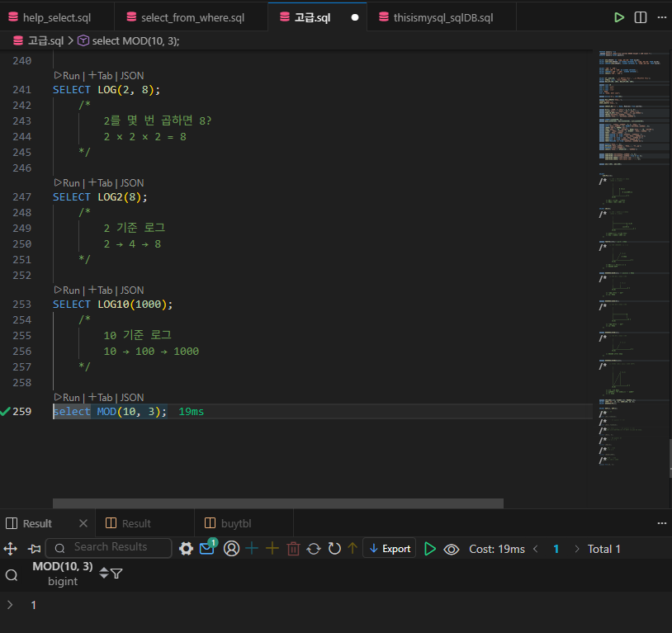
Task: Pin the result panel
Action: click(x=35, y=549)
